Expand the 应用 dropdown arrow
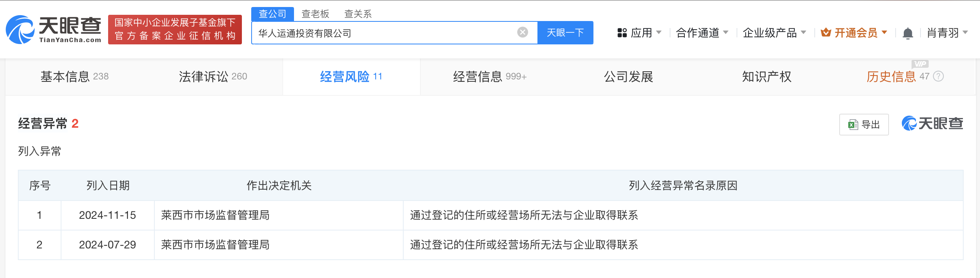This screenshot has width=980, height=278. coord(658,32)
